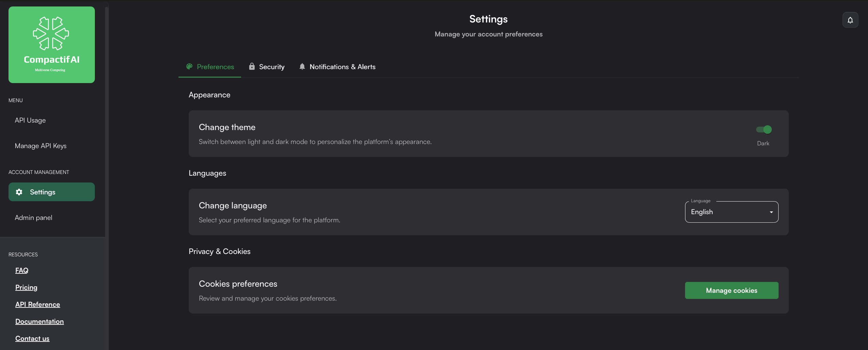The image size is (868, 350).
Task: Click the "Privacy & Cookies" section title
Action: point(220,251)
